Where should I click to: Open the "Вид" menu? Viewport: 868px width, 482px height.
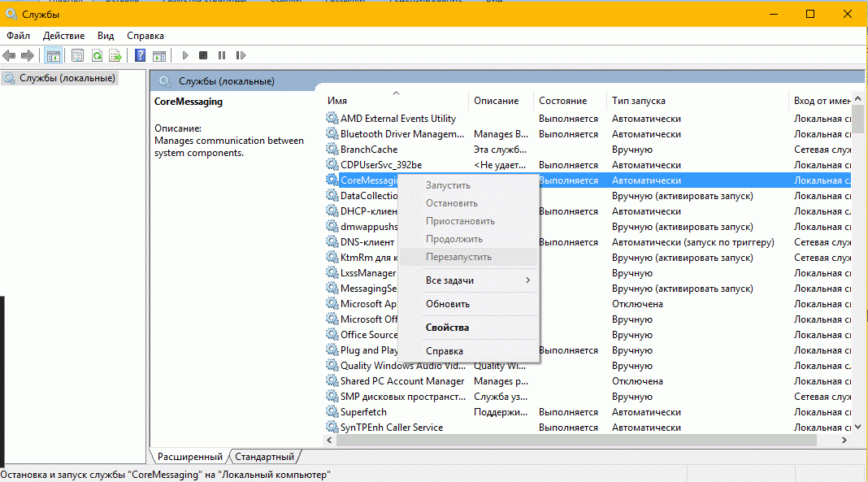pyautogui.click(x=106, y=36)
